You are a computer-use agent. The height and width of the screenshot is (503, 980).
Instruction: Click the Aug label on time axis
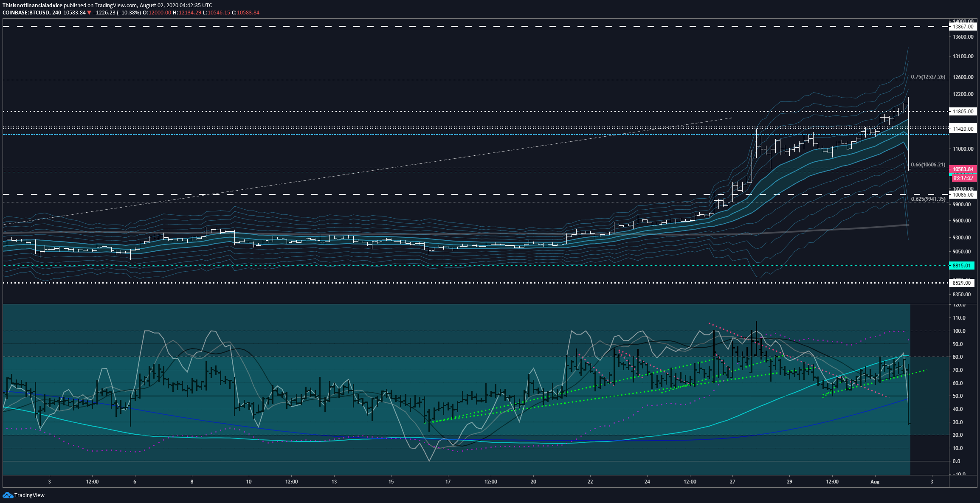coord(875,482)
